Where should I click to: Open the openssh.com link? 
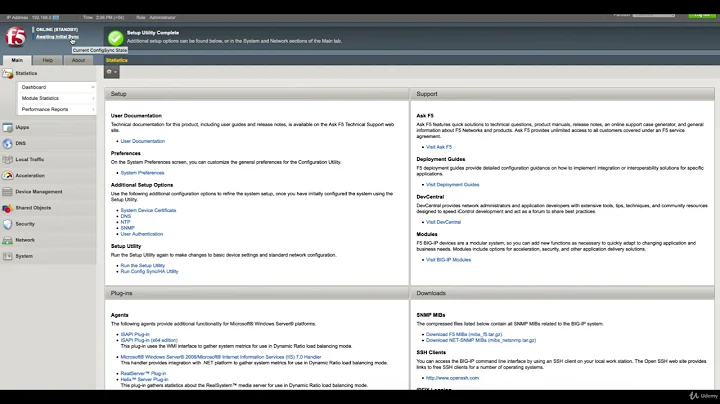click(x=452, y=378)
